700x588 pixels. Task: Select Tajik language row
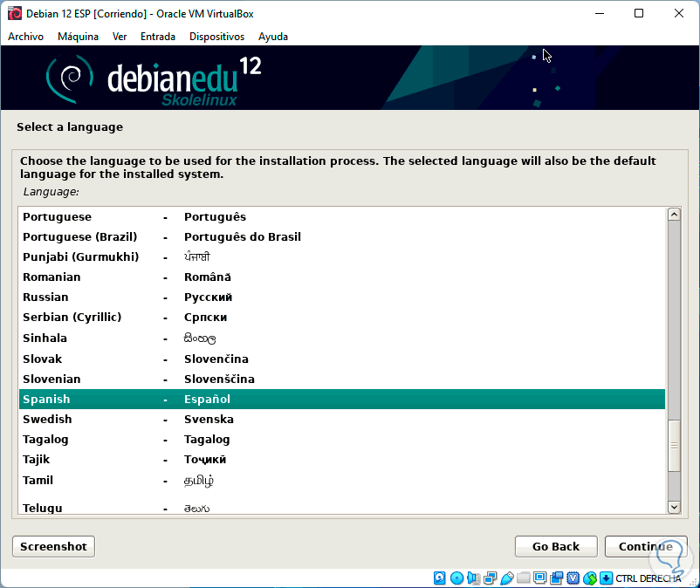click(342, 460)
